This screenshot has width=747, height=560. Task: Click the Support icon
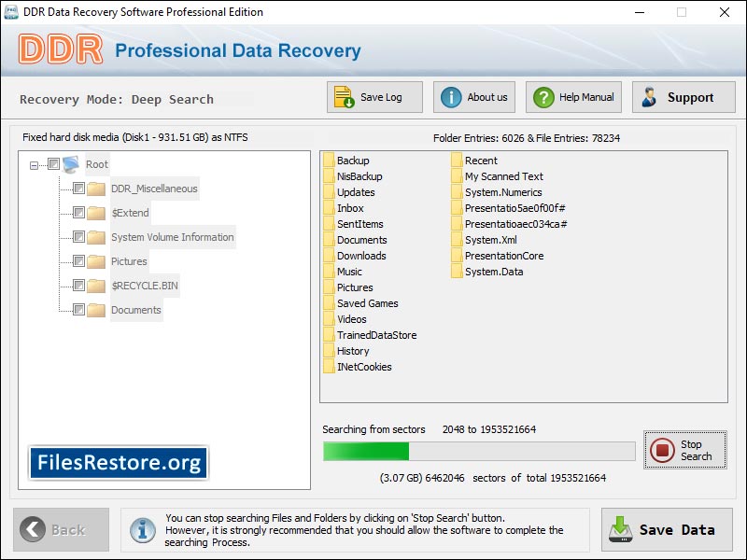(x=653, y=96)
